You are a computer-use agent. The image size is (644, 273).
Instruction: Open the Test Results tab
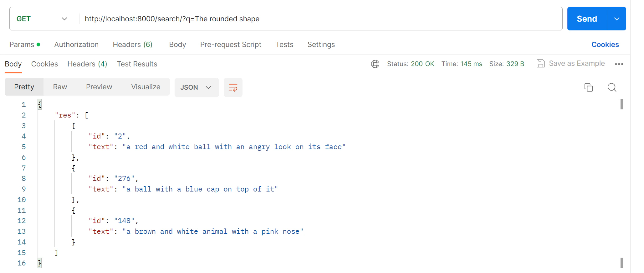coord(137,64)
